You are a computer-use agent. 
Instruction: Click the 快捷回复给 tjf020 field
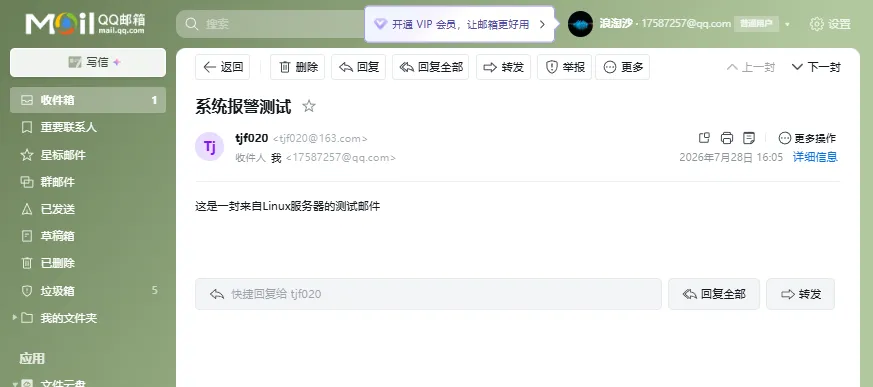click(x=428, y=294)
